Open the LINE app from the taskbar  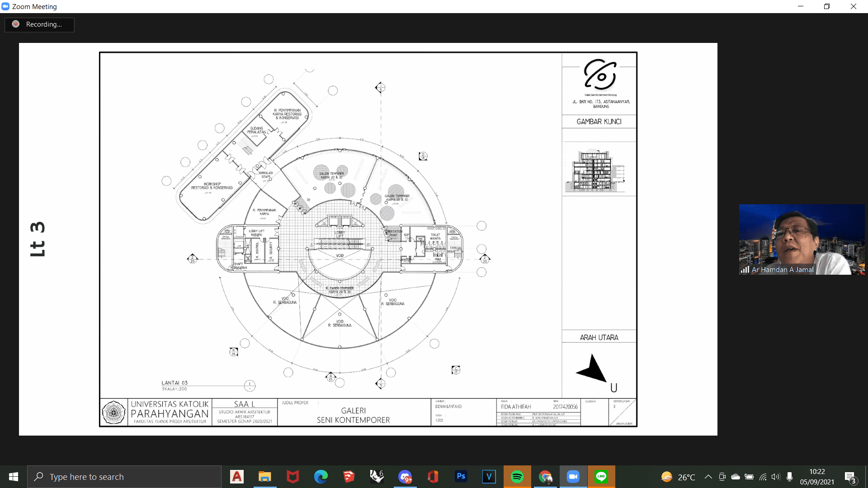[601, 477]
